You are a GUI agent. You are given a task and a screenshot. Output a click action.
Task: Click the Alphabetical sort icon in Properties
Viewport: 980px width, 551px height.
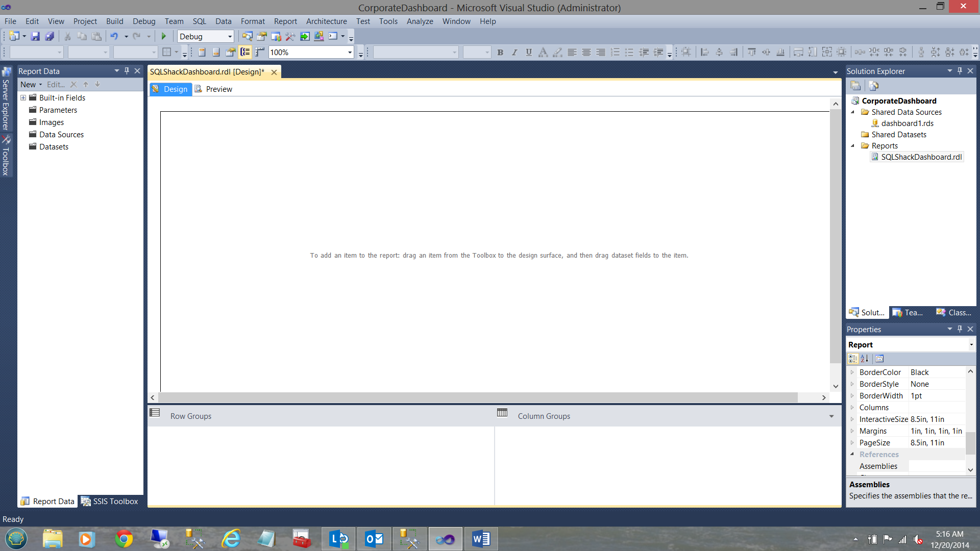tap(865, 359)
